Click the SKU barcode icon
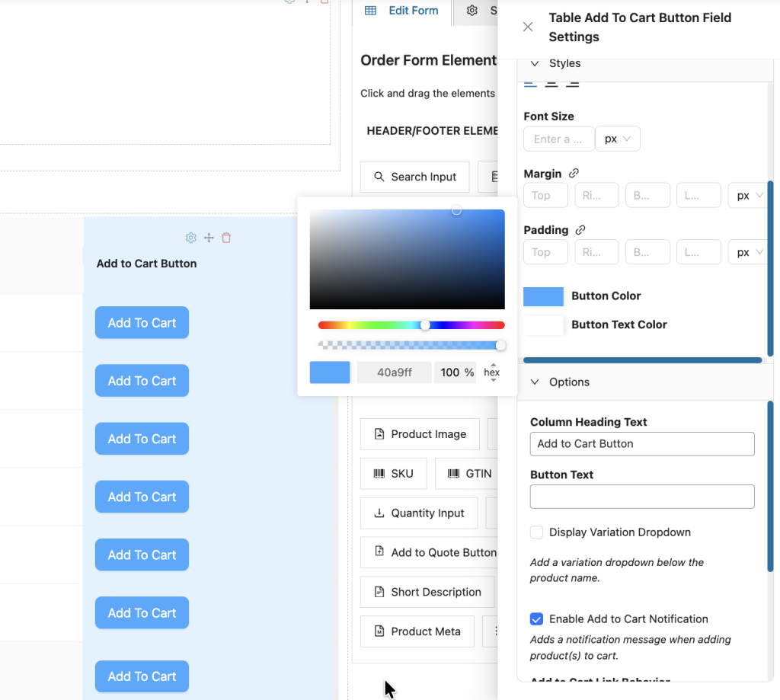The height and width of the screenshot is (700, 780). [x=379, y=474]
